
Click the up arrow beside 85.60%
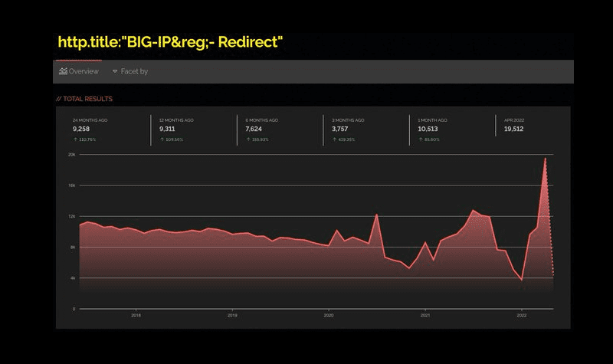(x=420, y=139)
